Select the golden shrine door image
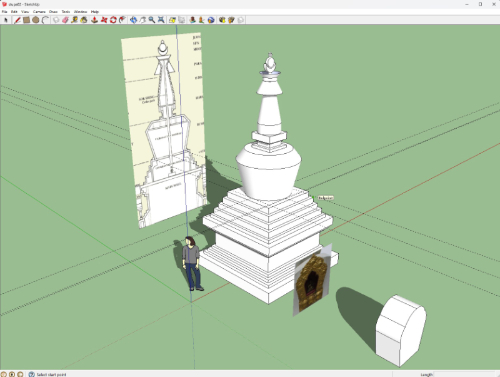 pyautogui.click(x=312, y=280)
